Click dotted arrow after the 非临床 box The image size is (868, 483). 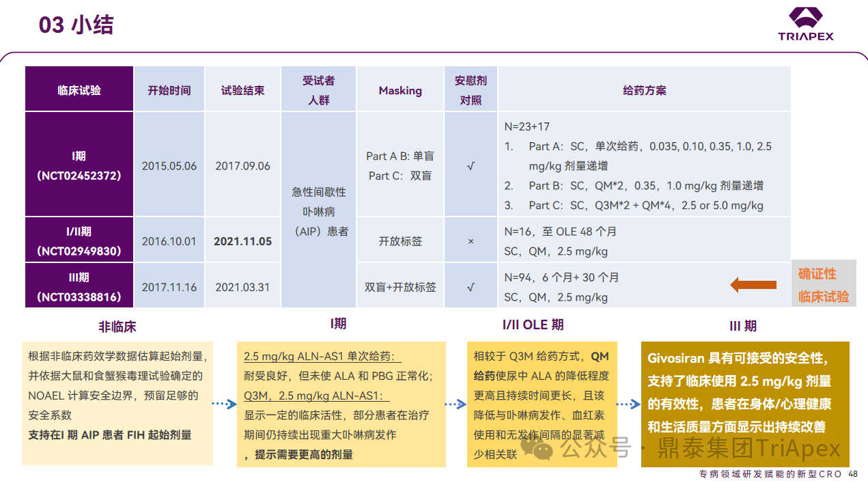224,404
